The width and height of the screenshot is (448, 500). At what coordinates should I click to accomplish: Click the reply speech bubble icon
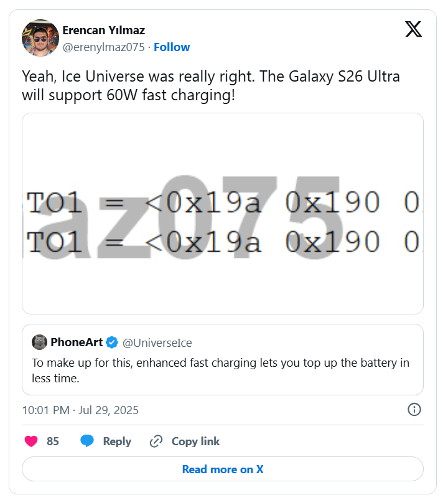click(x=87, y=441)
